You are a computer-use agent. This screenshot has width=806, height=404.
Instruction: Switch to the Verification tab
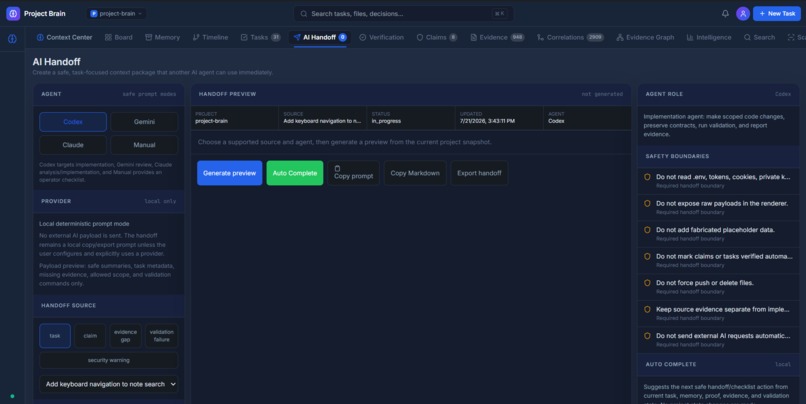pos(381,38)
